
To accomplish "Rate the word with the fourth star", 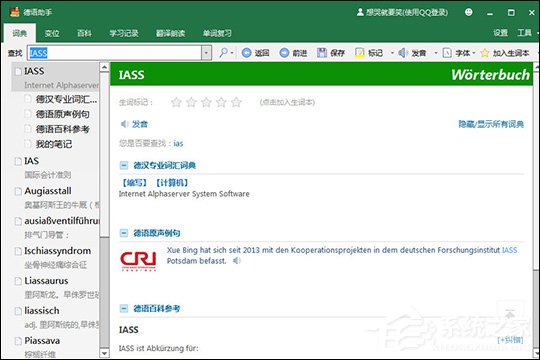I will [x=221, y=102].
